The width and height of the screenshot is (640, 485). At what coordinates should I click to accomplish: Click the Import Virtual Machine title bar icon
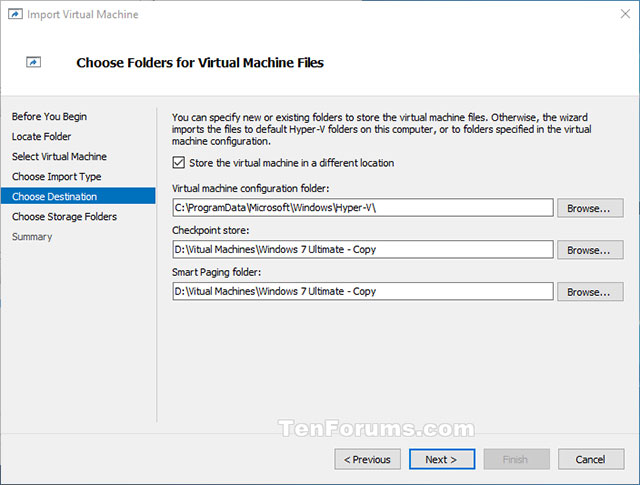coord(15,14)
